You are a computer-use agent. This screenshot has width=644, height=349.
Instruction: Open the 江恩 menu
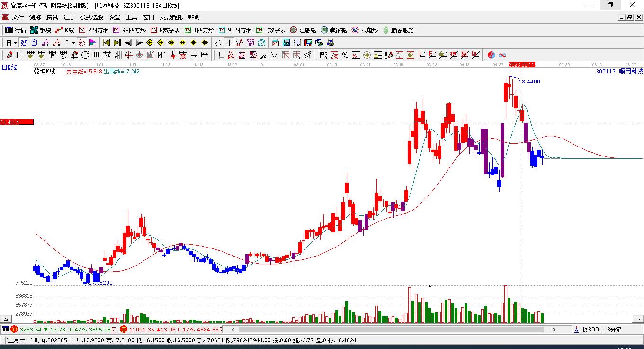tap(69, 18)
